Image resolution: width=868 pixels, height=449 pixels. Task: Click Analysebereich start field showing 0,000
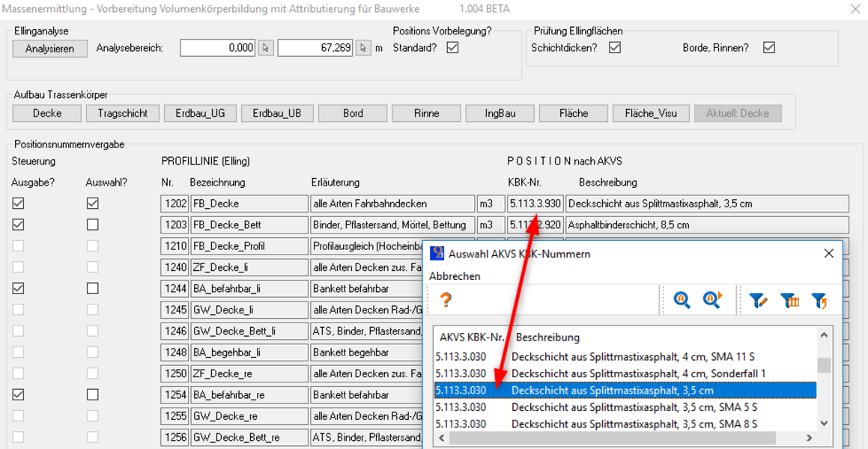217,49
